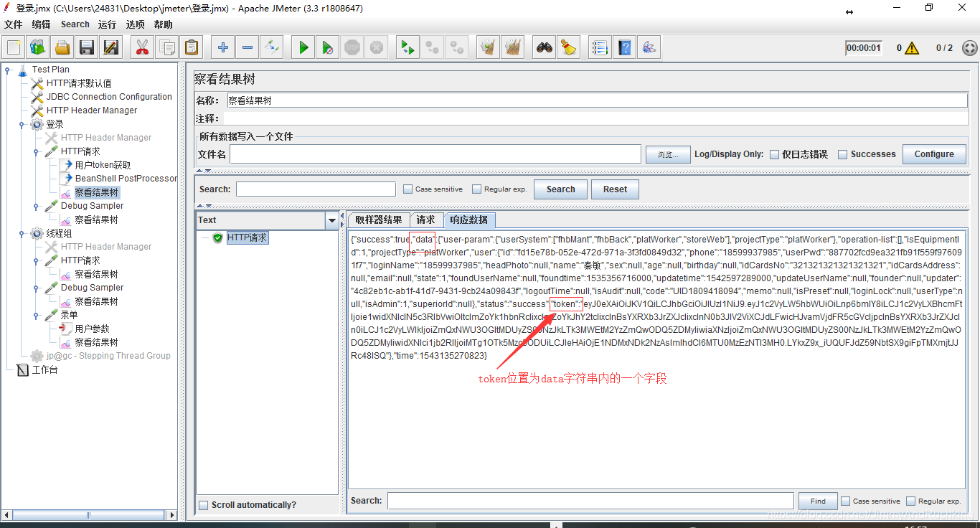The height and width of the screenshot is (528, 980).
Task: Expand all nodes with the plus icon
Action: 223,48
